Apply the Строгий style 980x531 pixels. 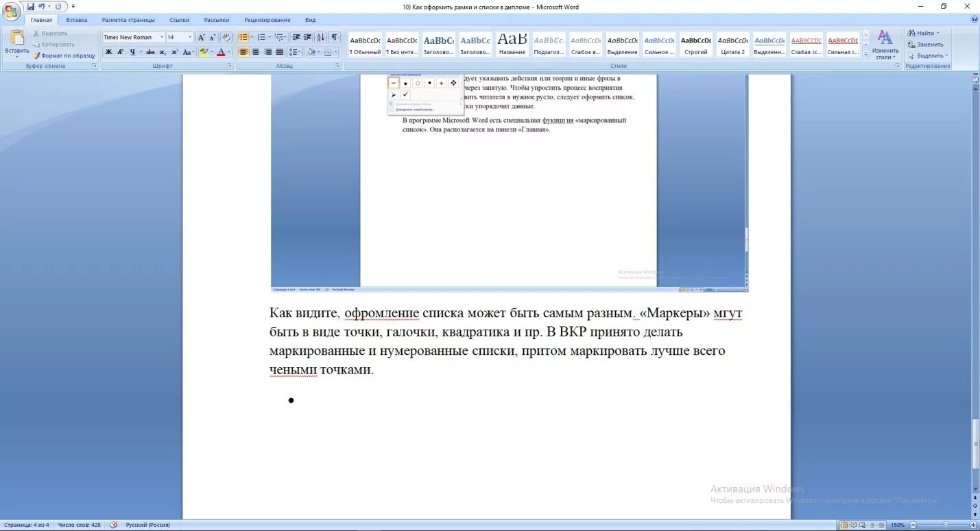coord(696,45)
